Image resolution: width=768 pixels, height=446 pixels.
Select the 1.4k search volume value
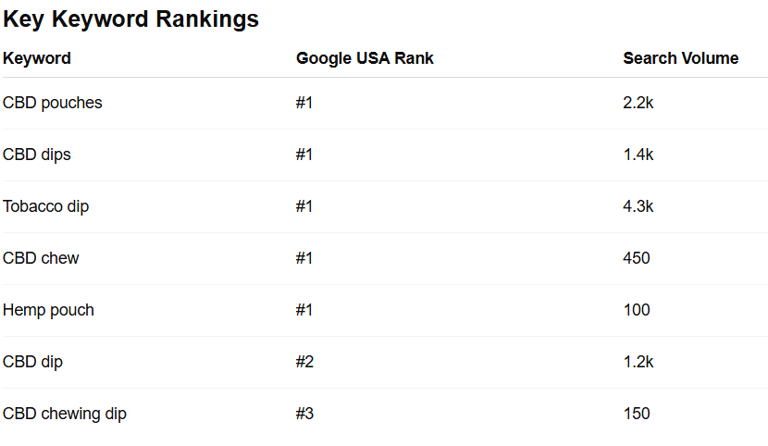point(638,155)
